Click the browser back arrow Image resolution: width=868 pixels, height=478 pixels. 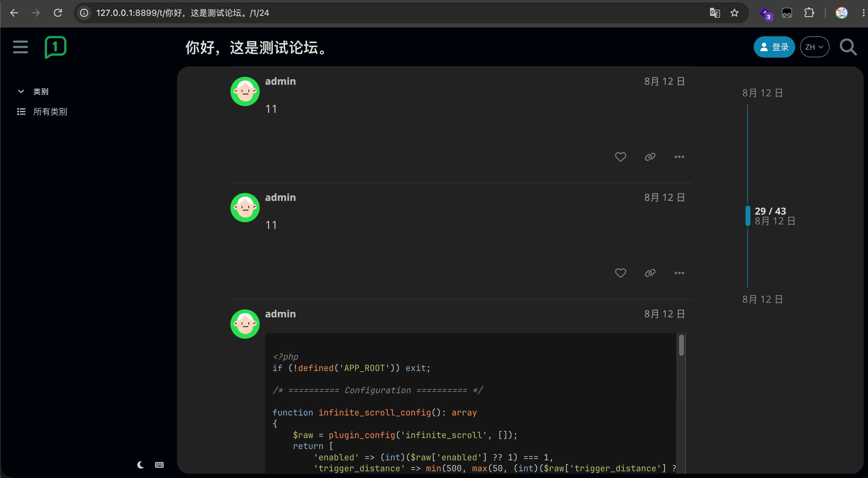pos(14,13)
